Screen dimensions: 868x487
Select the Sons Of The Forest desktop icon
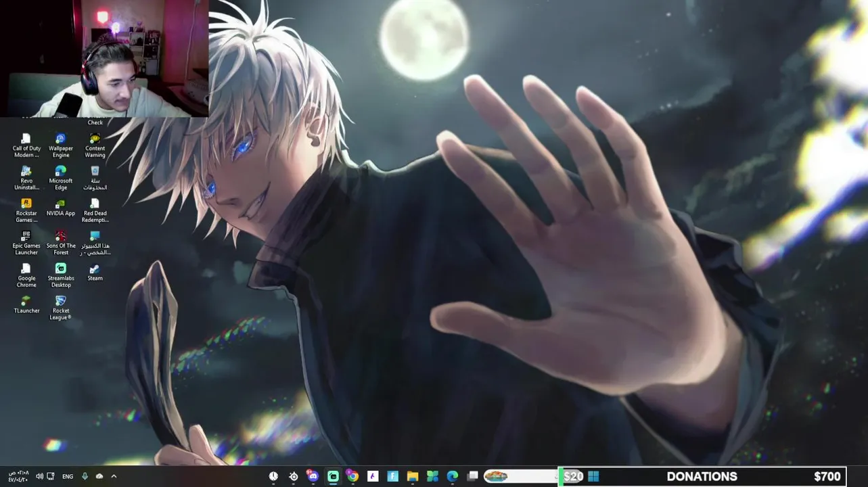pyautogui.click(x=61, y=243)
